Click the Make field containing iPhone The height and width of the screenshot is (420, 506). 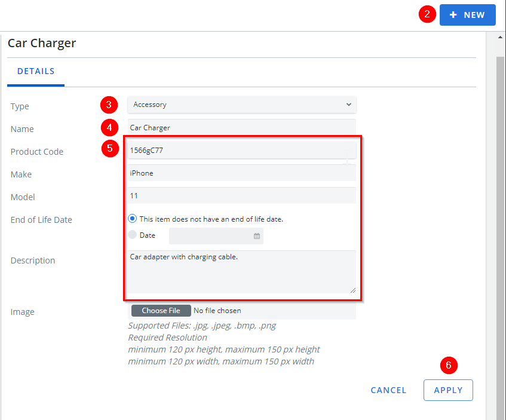pyautogui.click(x=242, y=173)
